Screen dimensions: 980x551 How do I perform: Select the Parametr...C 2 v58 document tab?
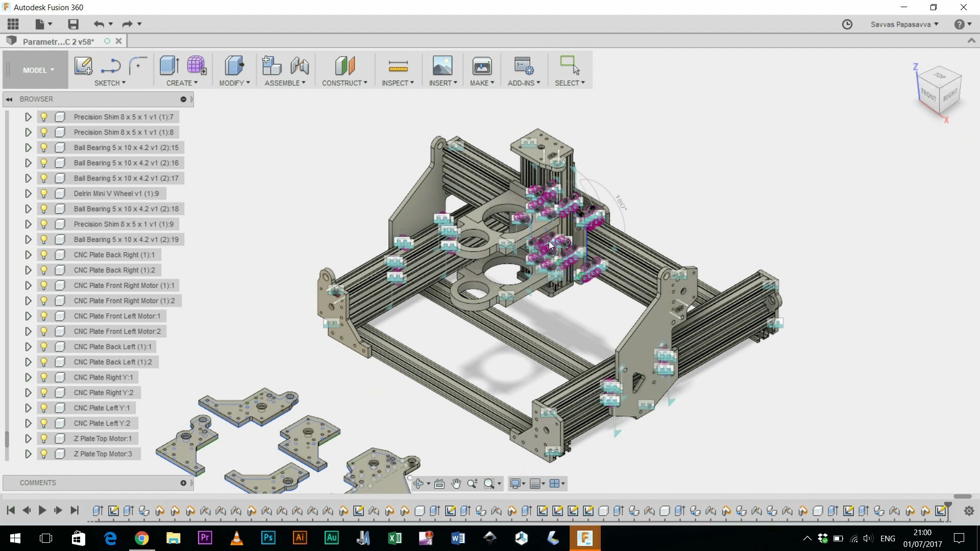coord(59,41)
